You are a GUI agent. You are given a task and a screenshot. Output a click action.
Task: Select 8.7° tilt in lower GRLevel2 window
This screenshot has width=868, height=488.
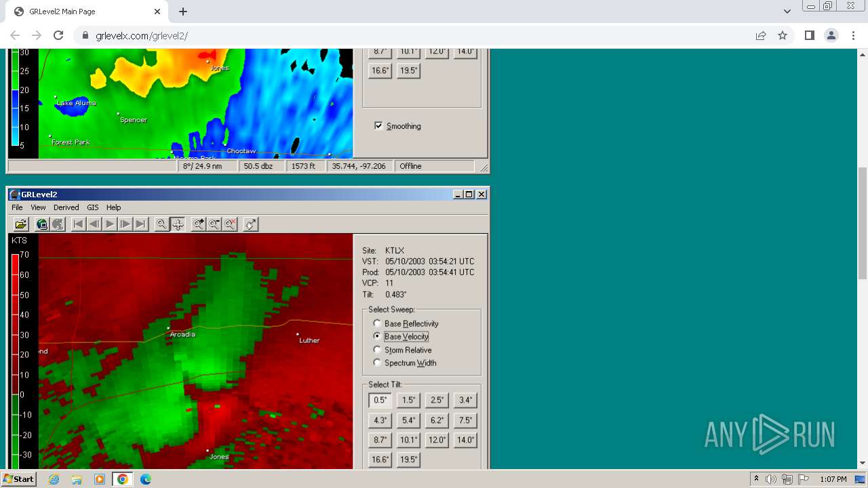[380, 440]
